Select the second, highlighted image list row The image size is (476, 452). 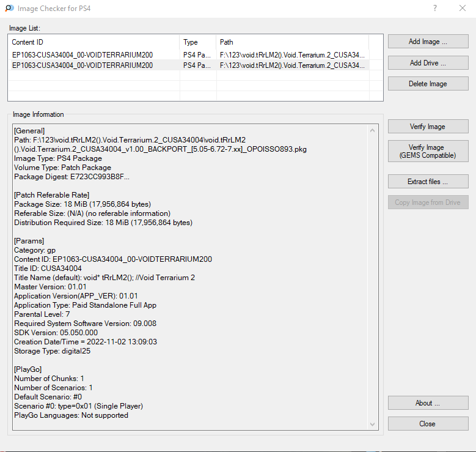coord(189,65)
